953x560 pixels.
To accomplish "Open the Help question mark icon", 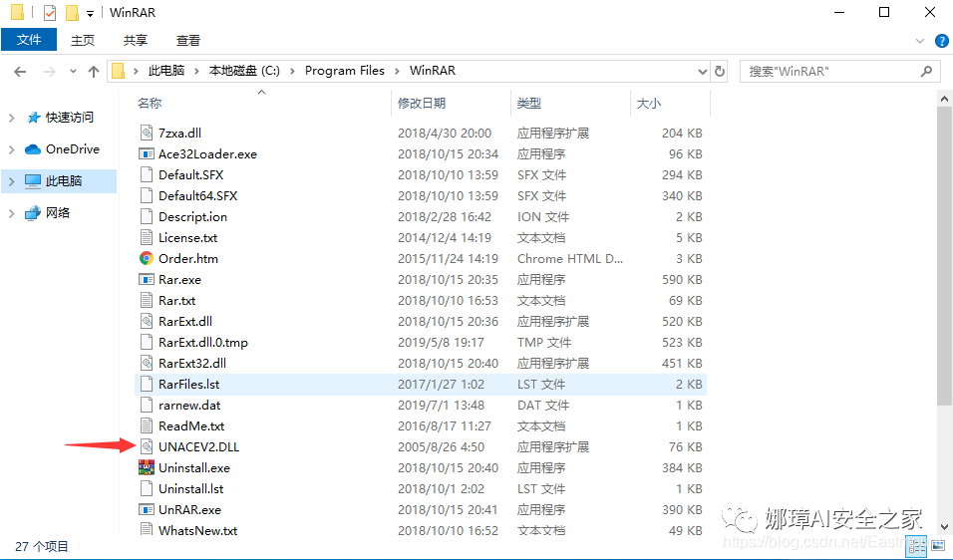I will 941,41.
